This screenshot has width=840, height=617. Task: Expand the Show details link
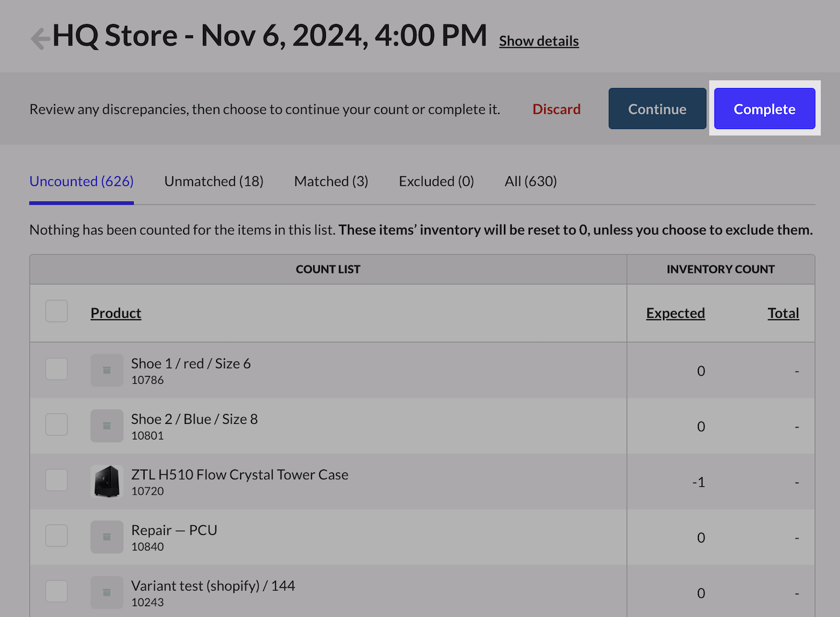[x=539, y=41]
